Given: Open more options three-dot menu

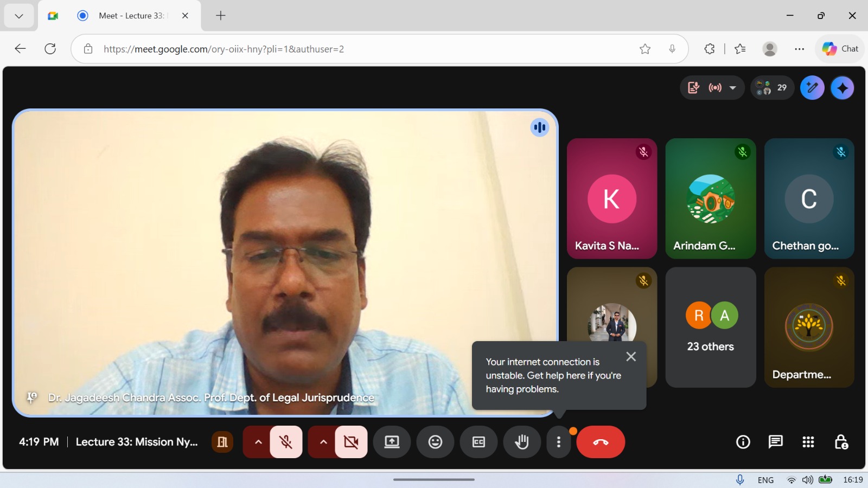Looking at the screenshot, I should (559, 442).
